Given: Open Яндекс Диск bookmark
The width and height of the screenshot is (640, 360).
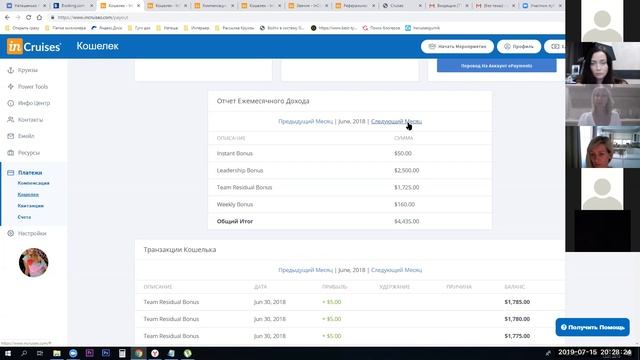Looking at the screenshot, I should click(107, 28).
